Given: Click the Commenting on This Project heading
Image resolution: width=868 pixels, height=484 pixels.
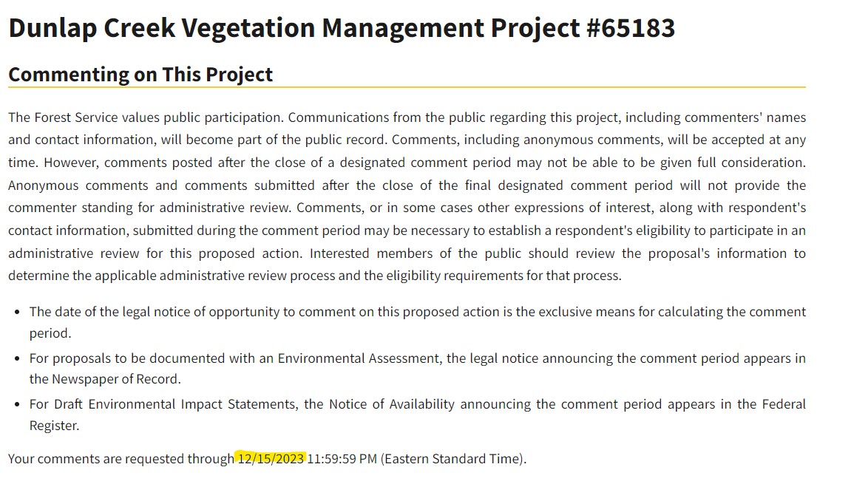Looking at the screenshot, I should pos(140,75).
